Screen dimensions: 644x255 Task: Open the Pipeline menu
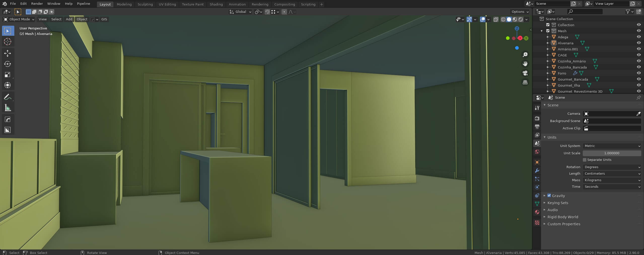(83, 4)
